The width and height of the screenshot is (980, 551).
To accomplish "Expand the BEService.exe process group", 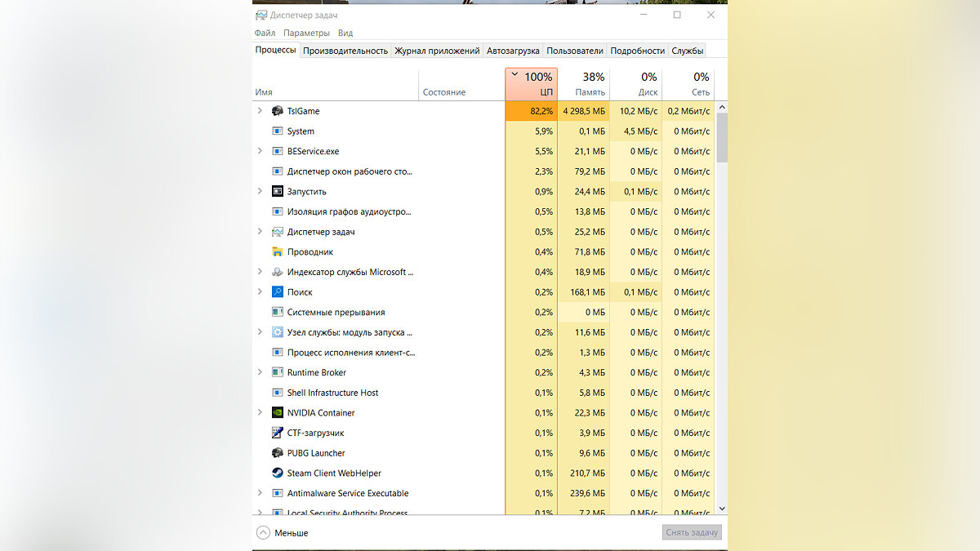I will tap(260, 151).
